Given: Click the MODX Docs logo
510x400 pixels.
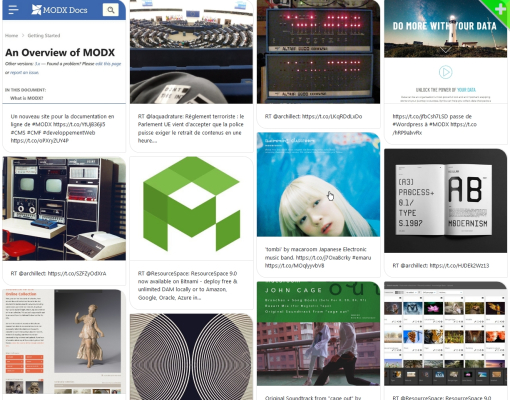Looking at the screenshot, I should 59,10.
